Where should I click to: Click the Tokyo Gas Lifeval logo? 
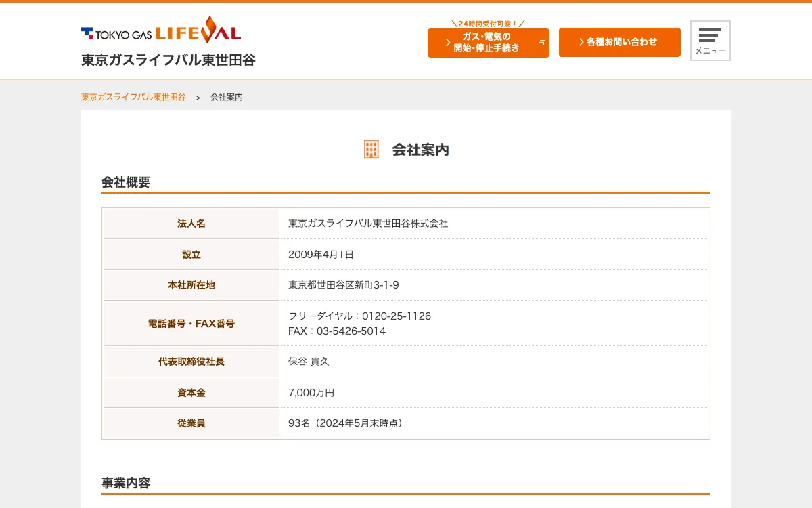161,30
